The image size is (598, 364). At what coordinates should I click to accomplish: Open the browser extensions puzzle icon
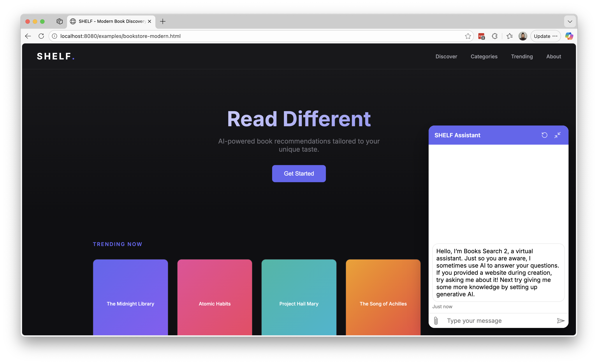tap(495, 36)
